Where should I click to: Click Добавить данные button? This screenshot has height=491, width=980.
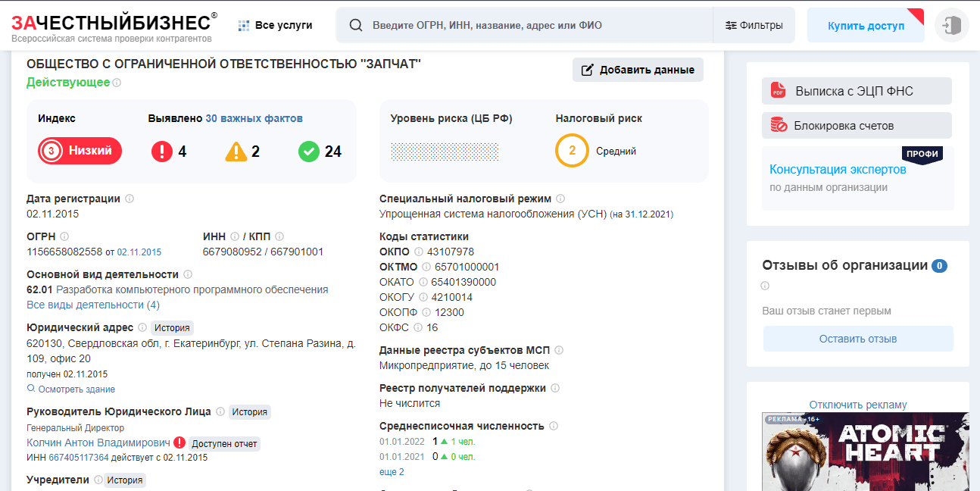[x=638, y=70]
